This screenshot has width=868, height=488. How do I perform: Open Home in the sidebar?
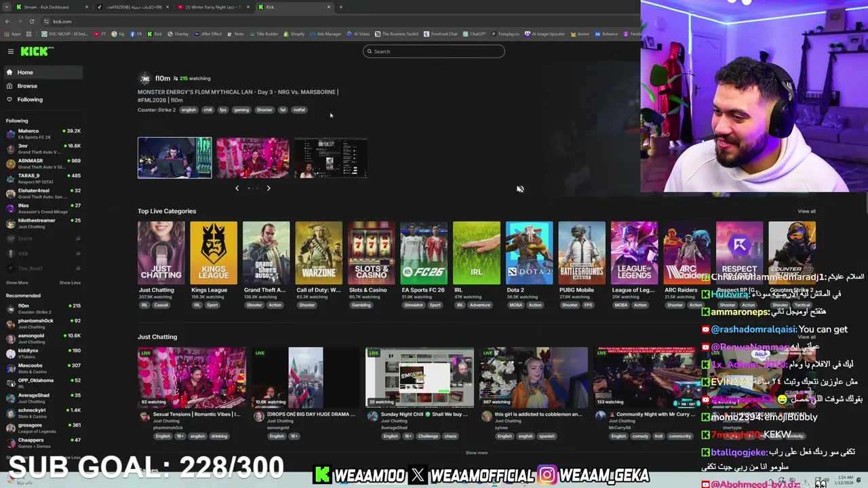pyautogui.click(x=42, y=73)
